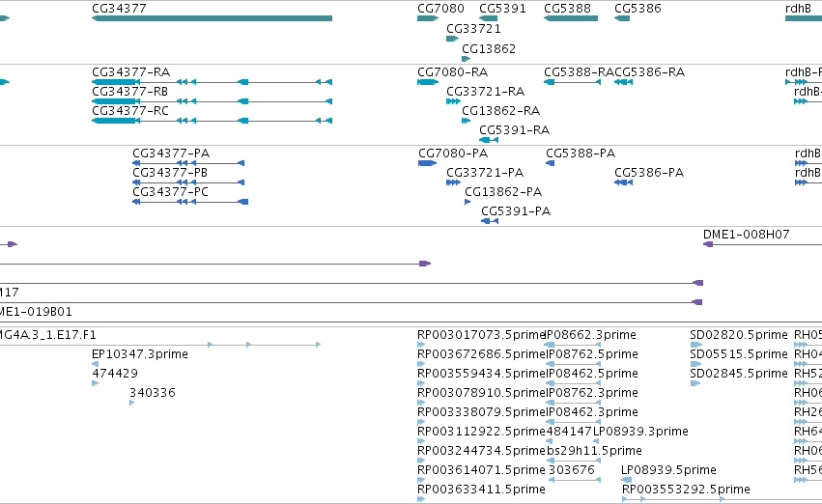Select transcript CG34377-RB
The image size is (822, 504).
point(212,101)
